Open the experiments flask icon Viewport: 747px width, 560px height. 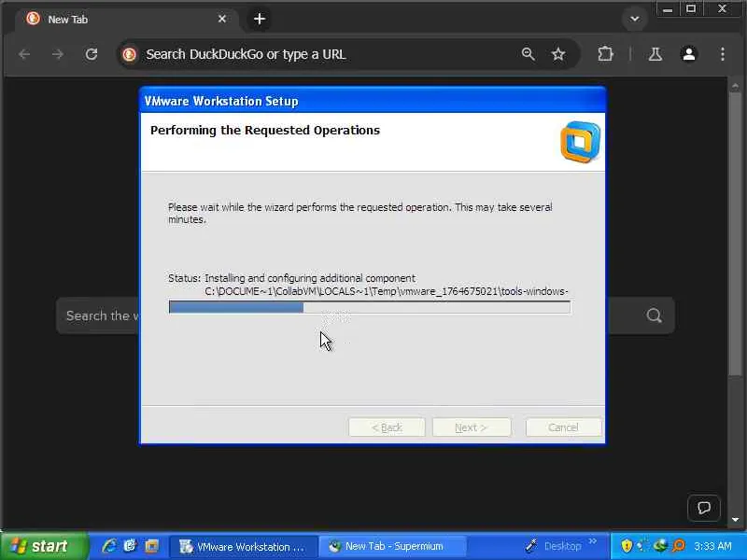pyautogui.click(x=655, y=54)
